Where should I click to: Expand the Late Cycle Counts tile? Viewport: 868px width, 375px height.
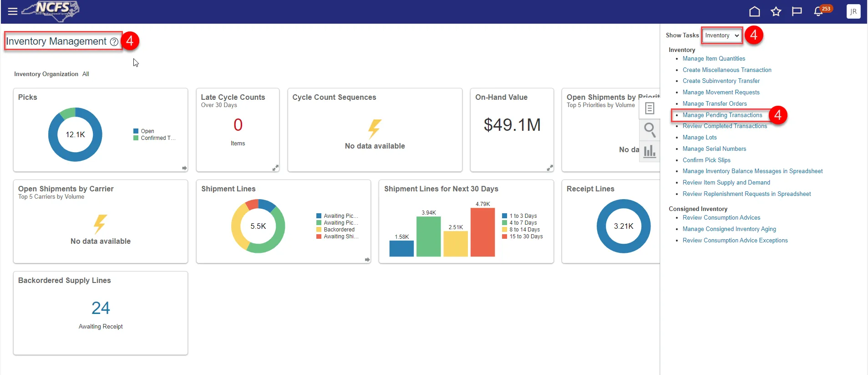[275, 168]
